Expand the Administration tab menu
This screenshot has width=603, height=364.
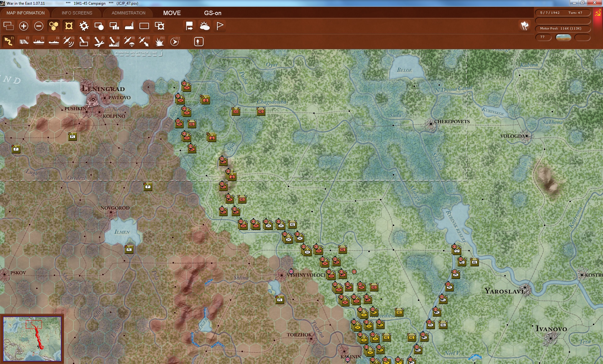128,13
